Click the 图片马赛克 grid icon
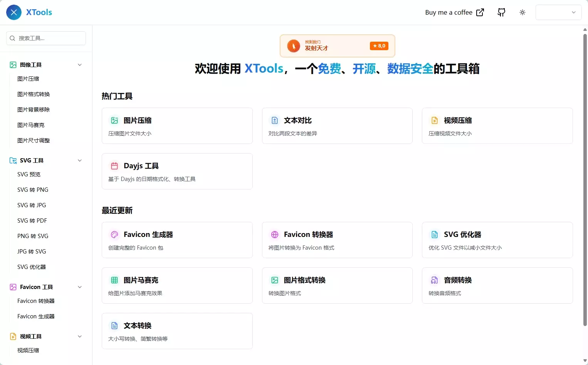The height and width of the screenshot is (365, 588). pyautogui.click(x=114, y=280)
